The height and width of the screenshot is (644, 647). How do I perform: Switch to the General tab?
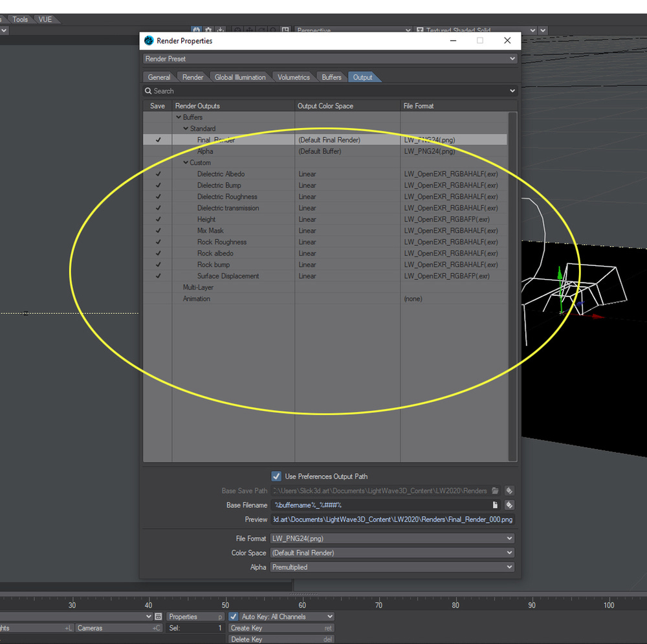pyautogui.click(x=159, y=77)
